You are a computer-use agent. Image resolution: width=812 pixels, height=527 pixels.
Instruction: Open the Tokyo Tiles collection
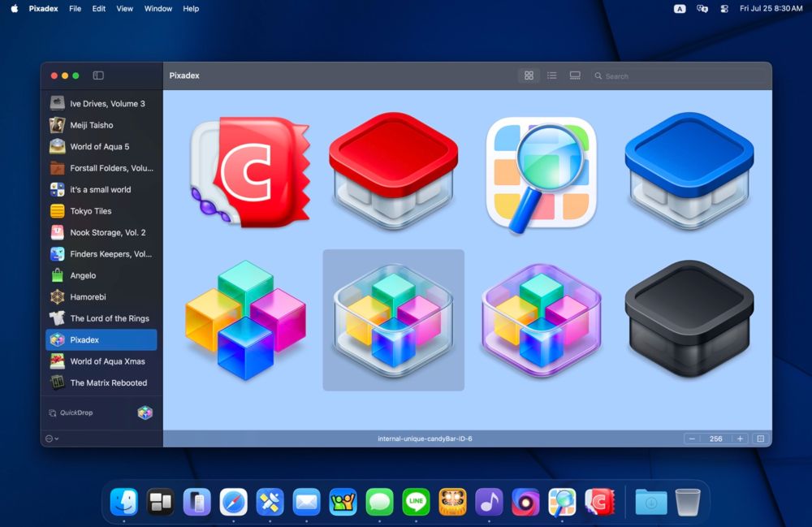click(x=101, y=210)
